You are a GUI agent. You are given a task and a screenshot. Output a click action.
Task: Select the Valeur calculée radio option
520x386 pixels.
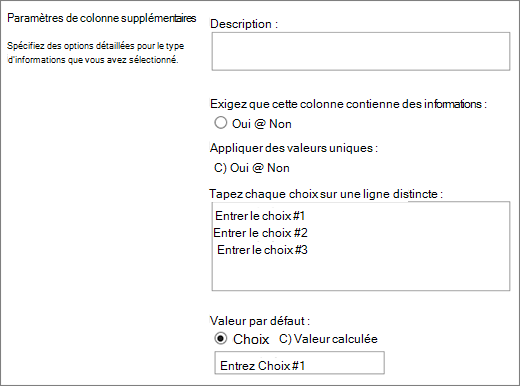[285, 339]
